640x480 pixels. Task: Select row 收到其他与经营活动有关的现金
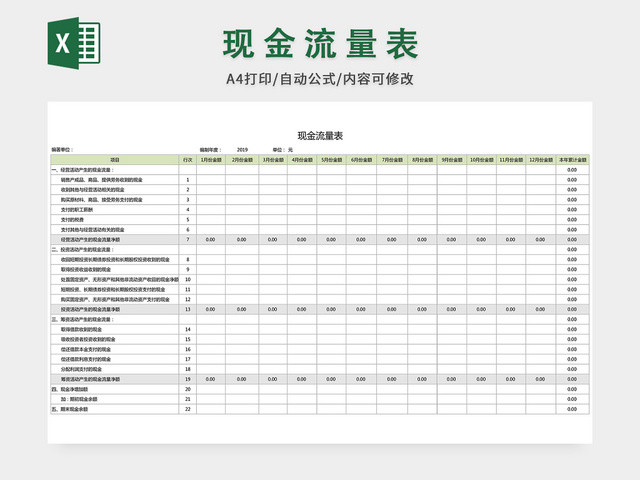click(320, 190)
